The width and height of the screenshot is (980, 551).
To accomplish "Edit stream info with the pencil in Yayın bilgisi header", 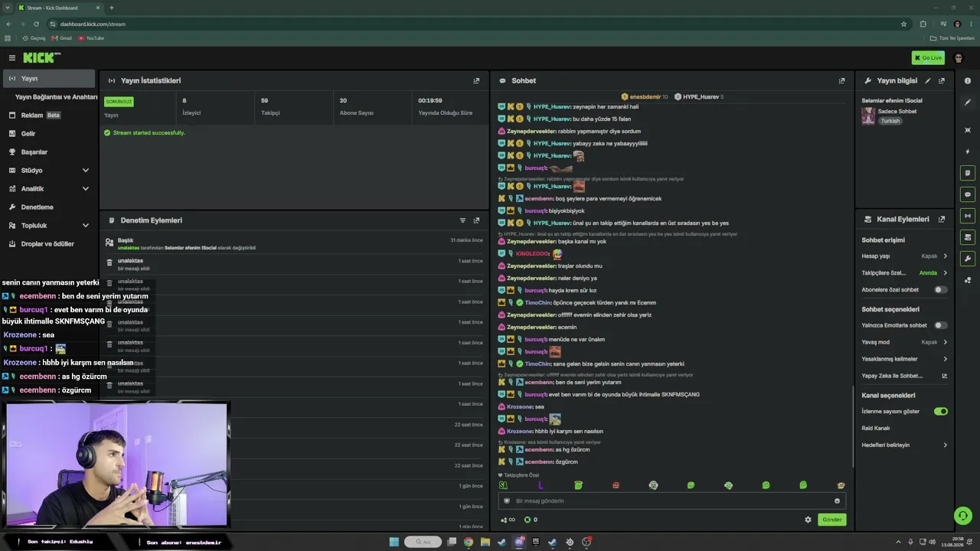I will tap(928, 80).
